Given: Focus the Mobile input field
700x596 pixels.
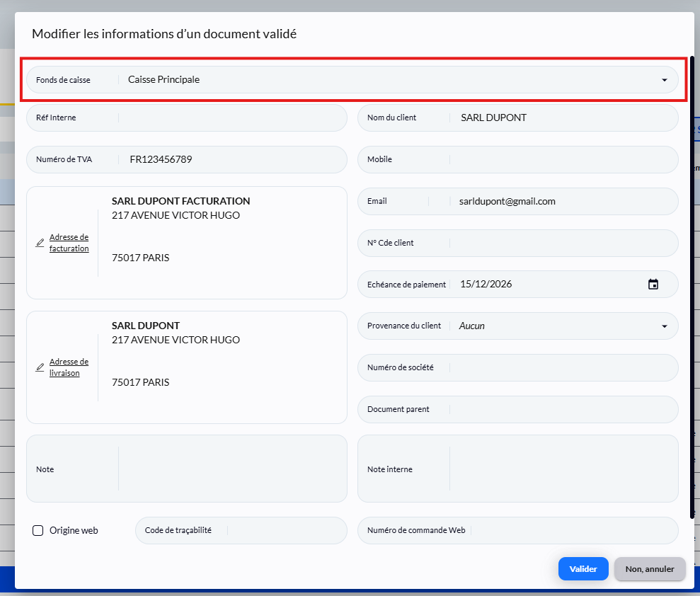Looking at the screenshot, I should pyautogui.click(x=518, y=159).
